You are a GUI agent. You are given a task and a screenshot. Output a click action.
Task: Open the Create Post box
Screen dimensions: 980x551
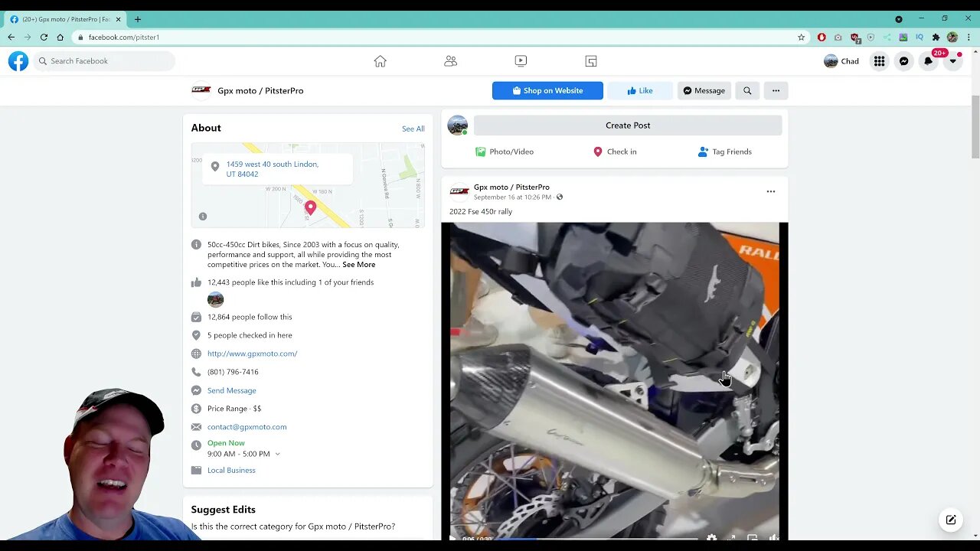coord(628,126)
